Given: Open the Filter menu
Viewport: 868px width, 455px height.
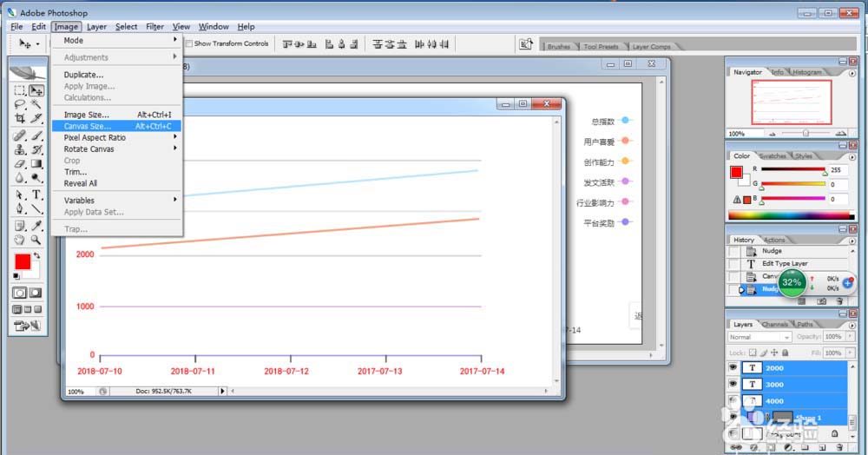Looking at the screenshot, I should pyautogui.click(x=155, y=27).
